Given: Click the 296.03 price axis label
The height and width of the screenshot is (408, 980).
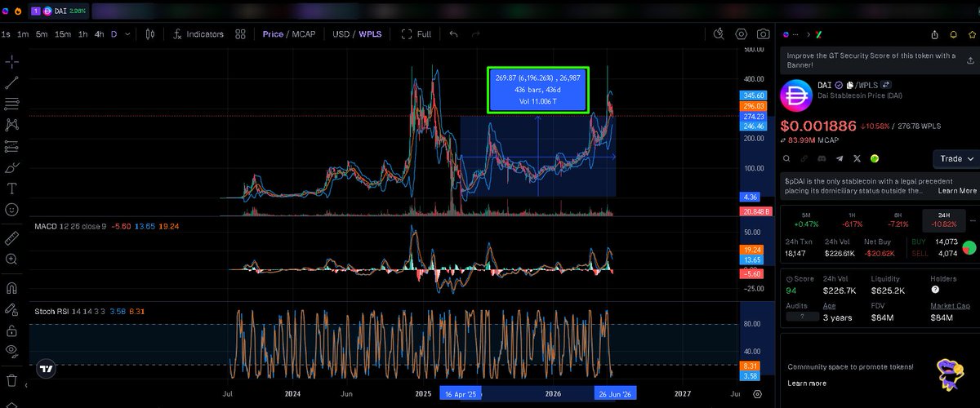Looking at the screenshot, I should click(754, 106).
